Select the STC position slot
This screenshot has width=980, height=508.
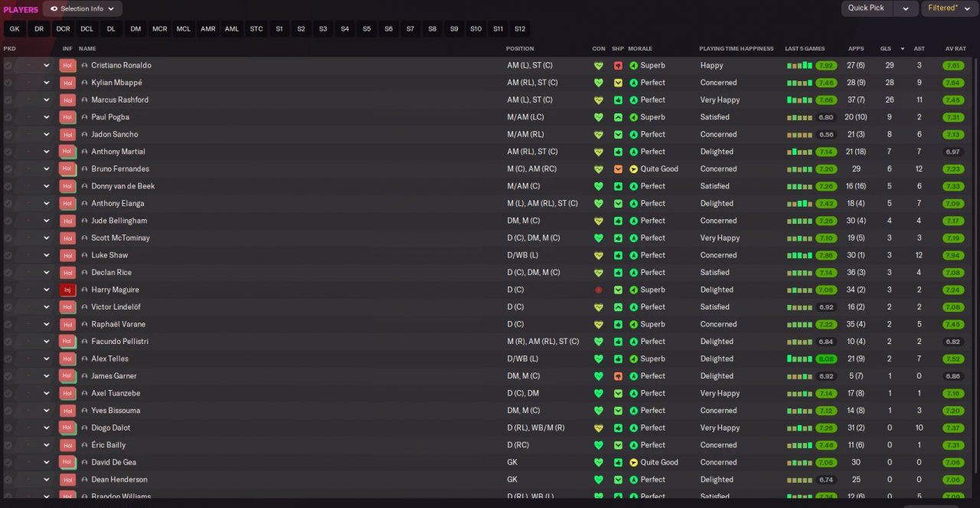pos(256,29)
